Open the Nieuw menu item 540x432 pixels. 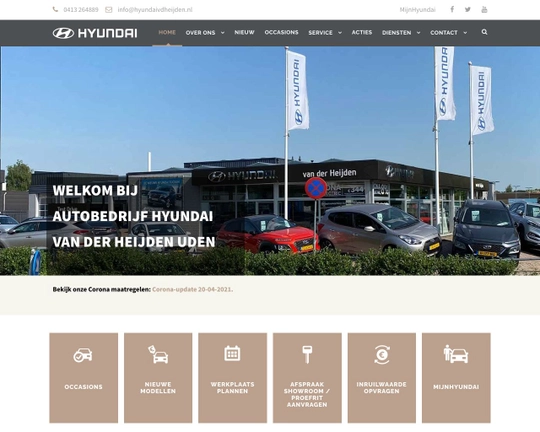[x=245, y=32]
